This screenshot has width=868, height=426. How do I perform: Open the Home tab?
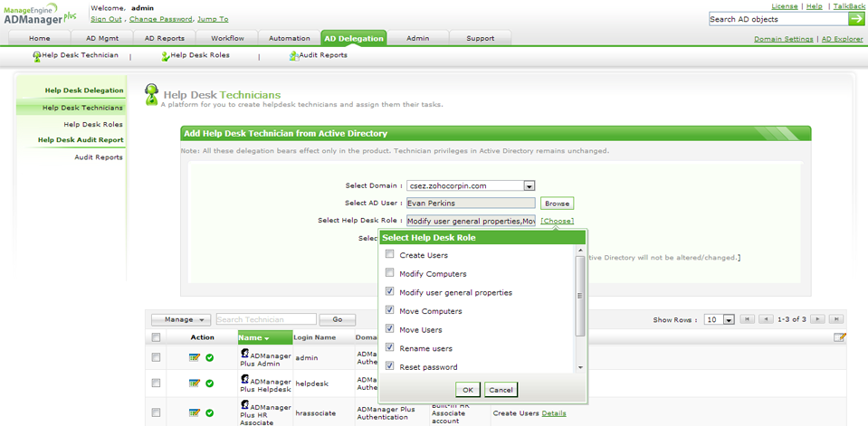click(39, 38)
